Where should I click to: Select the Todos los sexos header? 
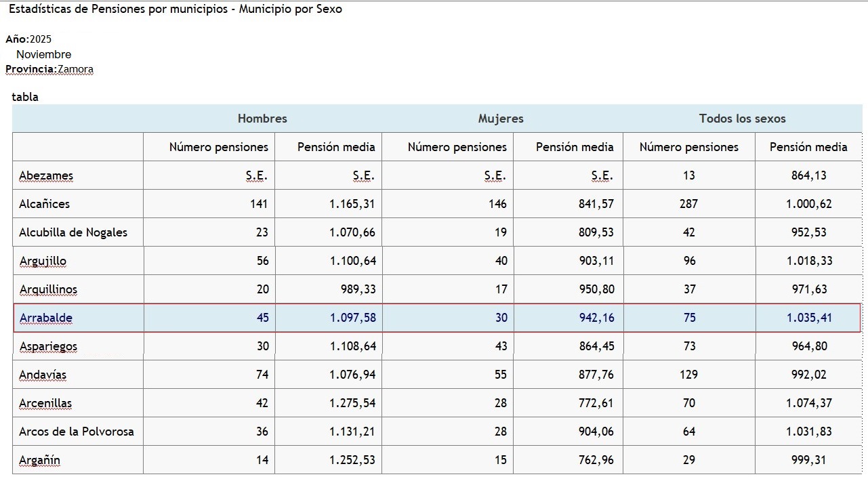click(x=742, y=119)
